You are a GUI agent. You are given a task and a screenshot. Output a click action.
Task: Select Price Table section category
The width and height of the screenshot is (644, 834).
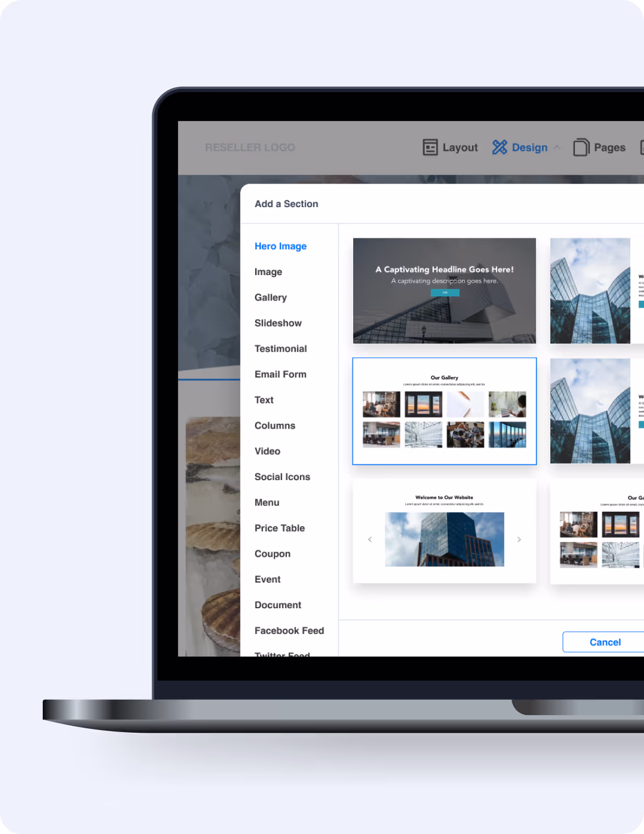(280, 528)
